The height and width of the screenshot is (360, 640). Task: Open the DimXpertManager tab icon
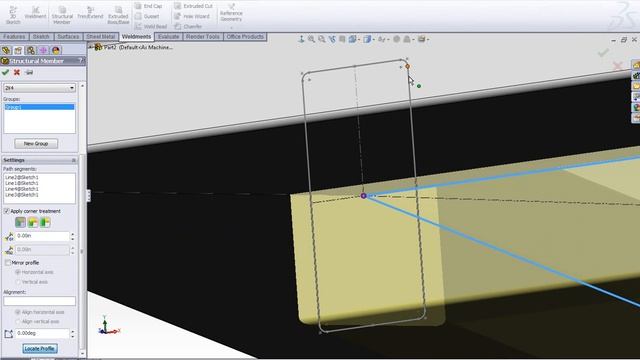pyautogui.click(x=43, y=50)
